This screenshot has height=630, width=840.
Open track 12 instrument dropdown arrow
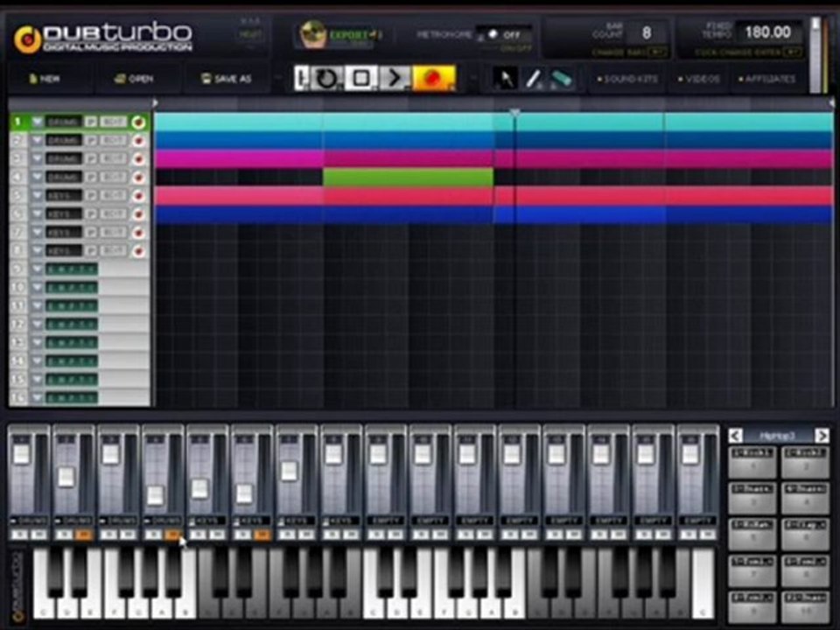pos(37,324)
